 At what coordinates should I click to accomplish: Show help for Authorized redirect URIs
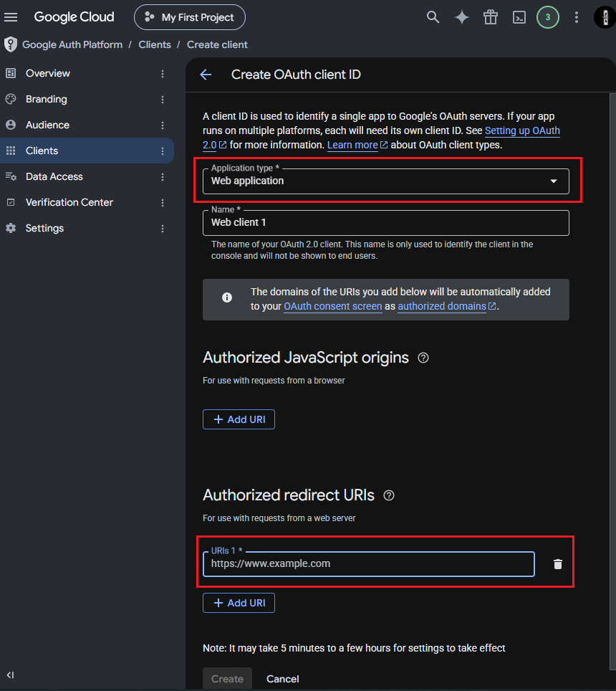click(x=389, y=495)
